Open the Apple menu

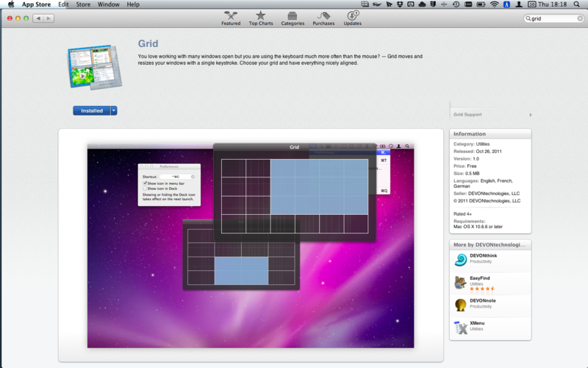click(11, 4)
